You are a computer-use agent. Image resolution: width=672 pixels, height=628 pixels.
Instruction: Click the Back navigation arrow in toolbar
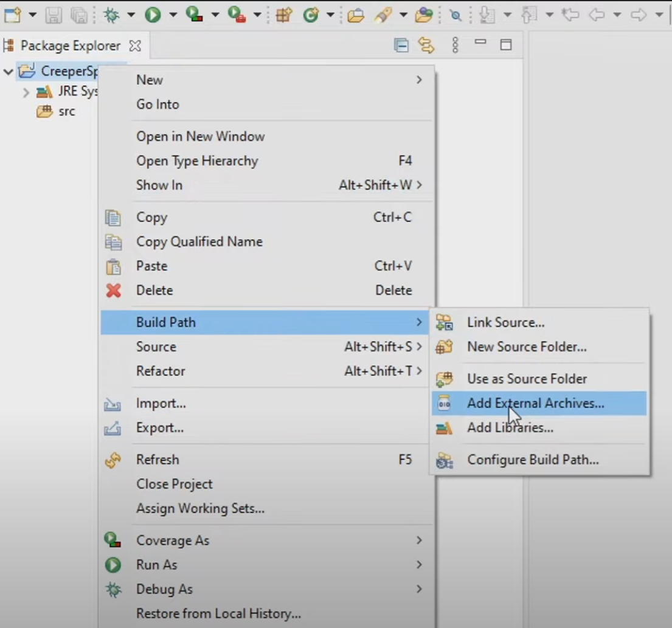pyautogui.click(x=597, y=15)
